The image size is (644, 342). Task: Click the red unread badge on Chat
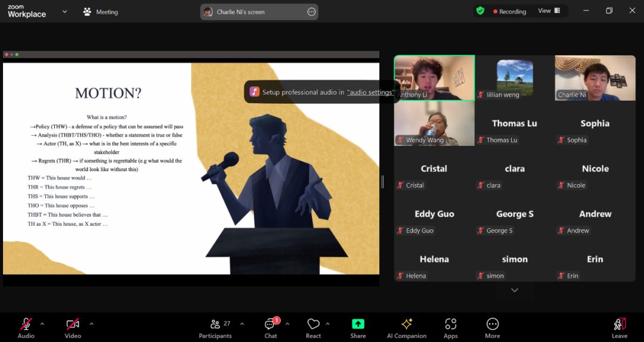[277, 320]
